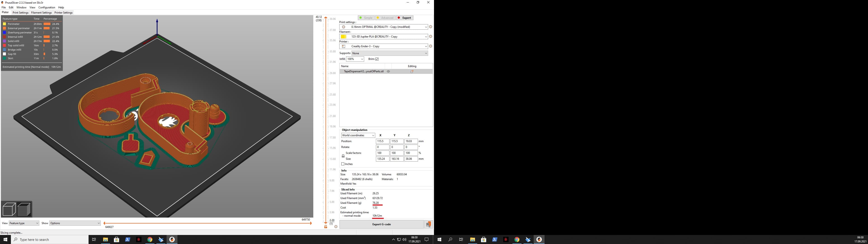868x244 pixels.
Task: Open the Printer preset dropdown
Action: 384,46
